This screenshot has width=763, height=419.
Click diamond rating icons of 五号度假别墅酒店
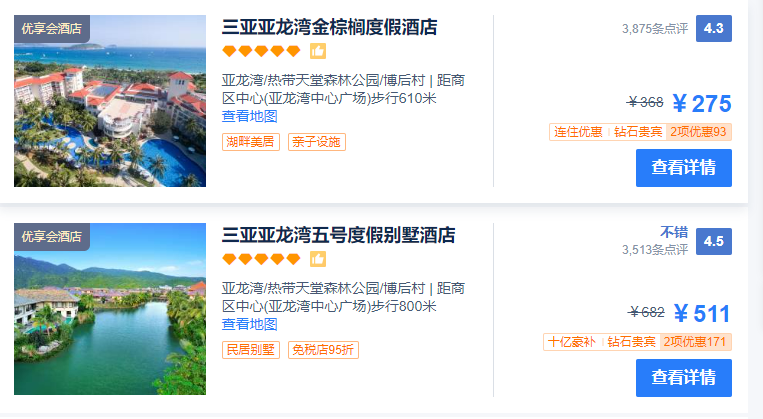click(261, 259)
